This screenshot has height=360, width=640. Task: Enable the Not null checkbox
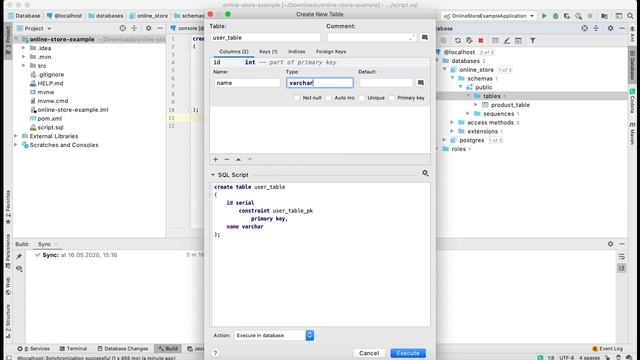(297, 98)
